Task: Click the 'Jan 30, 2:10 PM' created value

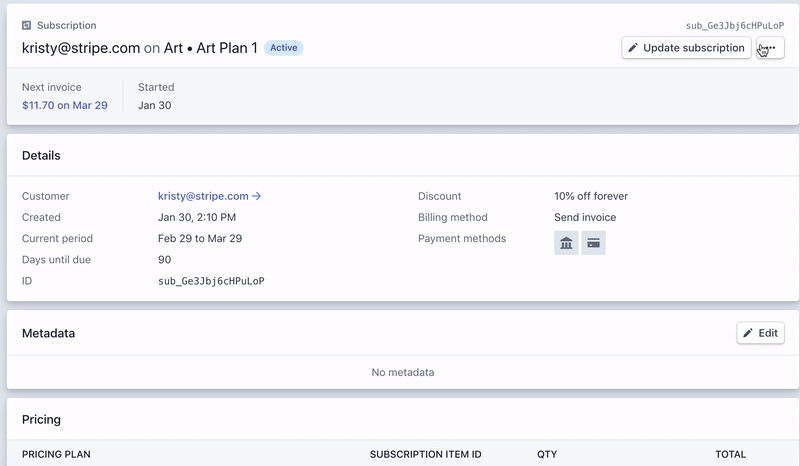Action: click(197, 217)
